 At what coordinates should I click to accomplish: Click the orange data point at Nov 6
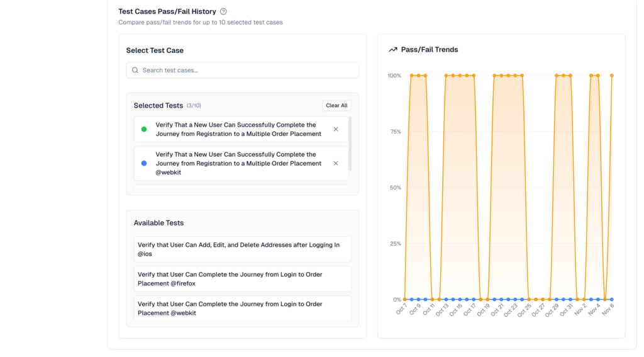611,76
